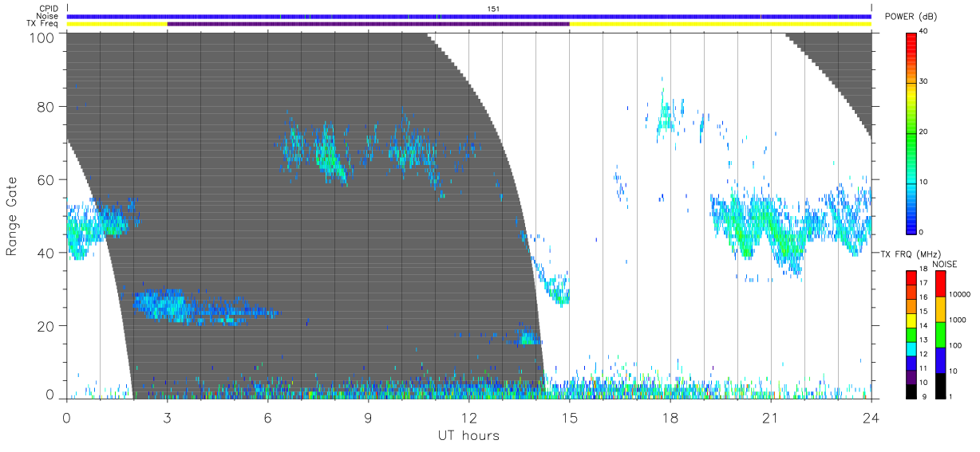Click the "30" tick on the power scale

(x=923, y=81)
